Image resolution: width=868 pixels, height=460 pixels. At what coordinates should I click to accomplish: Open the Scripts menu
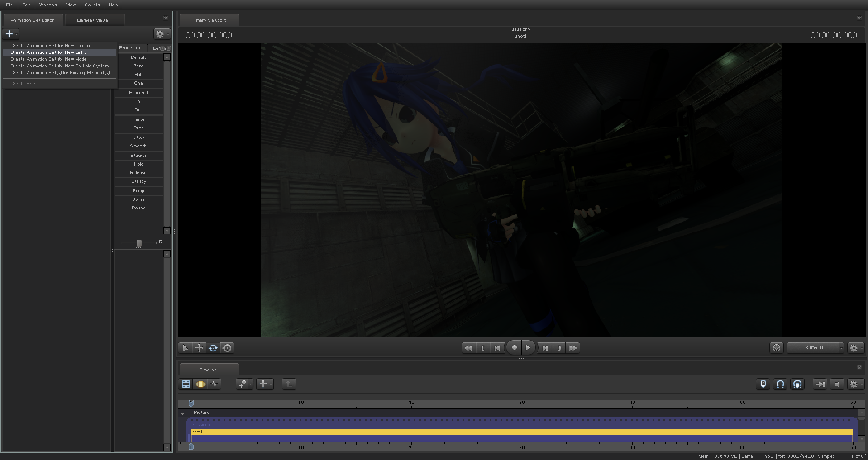(x=92, y=5)
